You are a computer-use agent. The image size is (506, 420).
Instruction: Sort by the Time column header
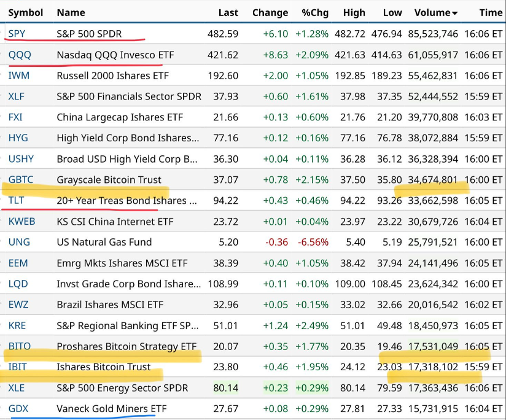tap(490, 12)
